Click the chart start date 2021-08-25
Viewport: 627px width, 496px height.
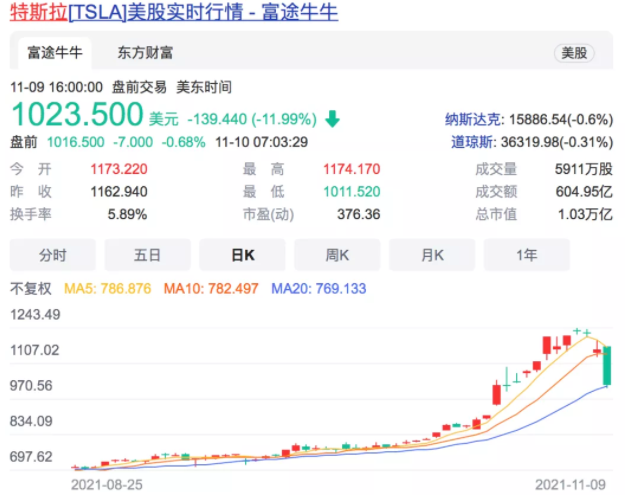click(x=107, y=485)
